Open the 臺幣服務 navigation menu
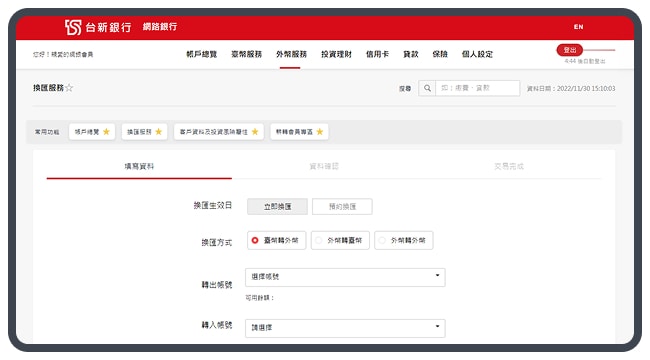 point(247,54)
